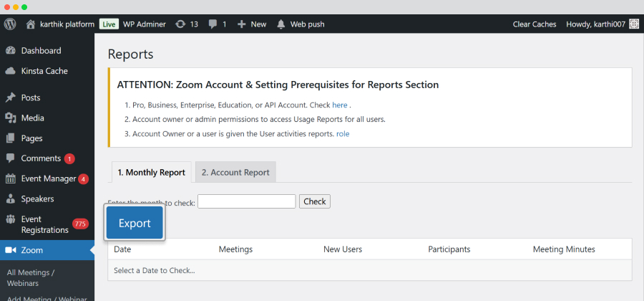The height and width of the screenshot is (301, 644).
Task: Click the 13 updates count
Action: tap(194, 24)
